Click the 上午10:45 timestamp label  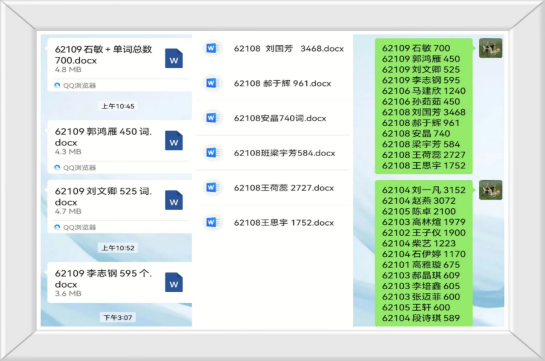coord(118,106)
